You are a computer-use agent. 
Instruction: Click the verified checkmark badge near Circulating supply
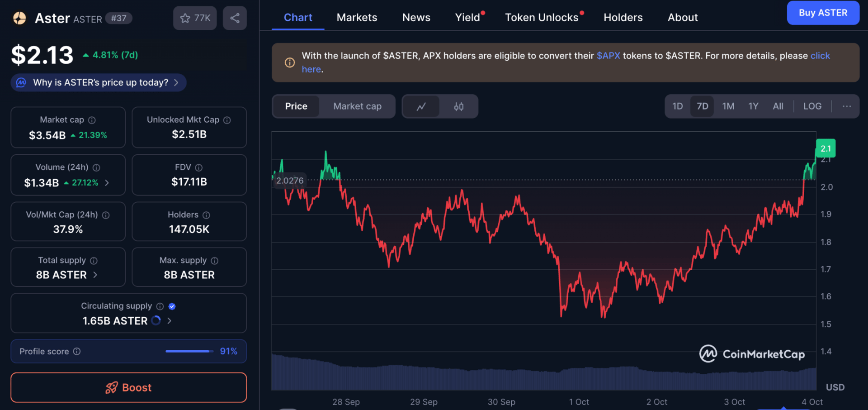pos(172,306)
